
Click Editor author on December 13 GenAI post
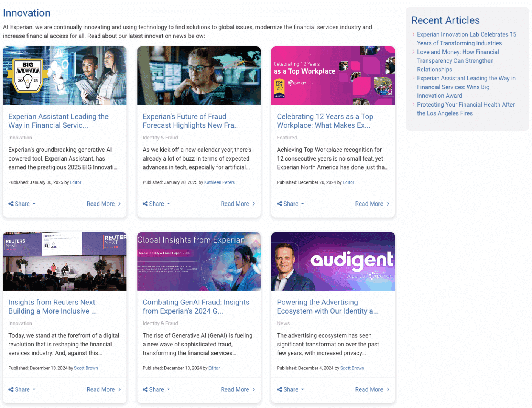click(x=214, y=368)
